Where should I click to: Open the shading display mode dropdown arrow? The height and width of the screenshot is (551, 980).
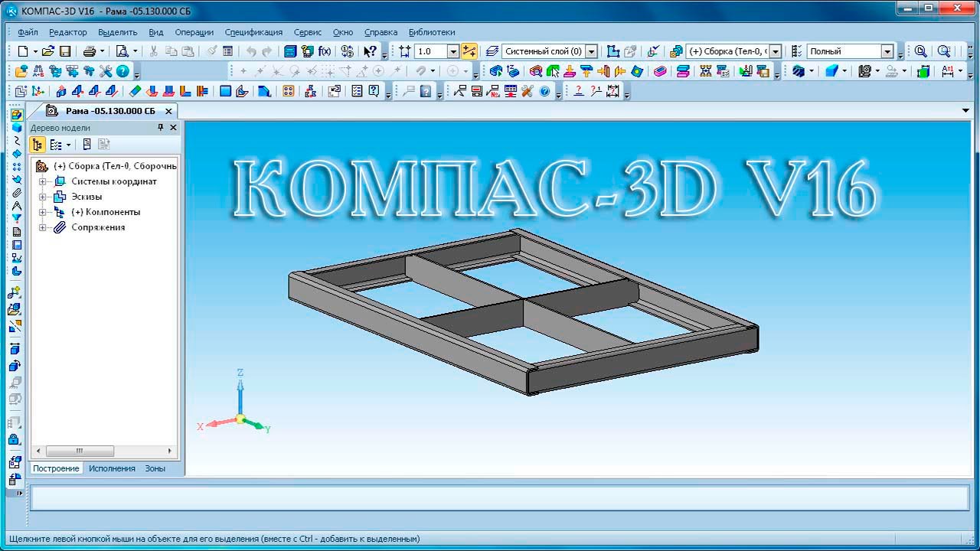(845, 71)
